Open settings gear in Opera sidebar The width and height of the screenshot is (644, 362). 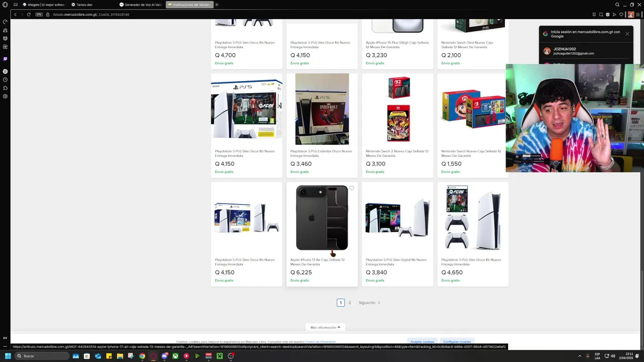pyautogui.click(x=5, y=96)
